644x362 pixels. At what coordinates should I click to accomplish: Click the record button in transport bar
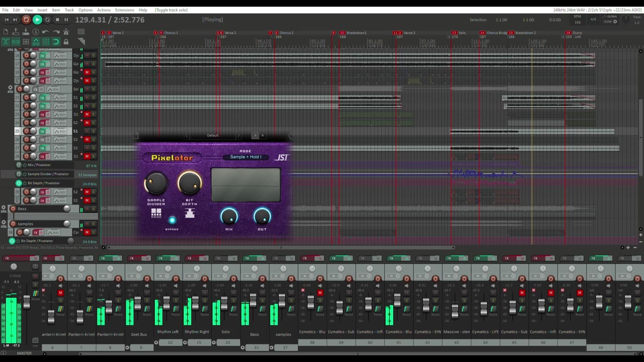click(26, 20)
